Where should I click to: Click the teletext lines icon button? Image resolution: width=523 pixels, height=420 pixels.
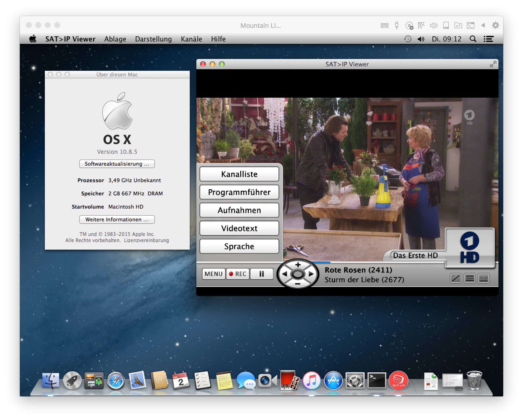(x=470, y=278)
